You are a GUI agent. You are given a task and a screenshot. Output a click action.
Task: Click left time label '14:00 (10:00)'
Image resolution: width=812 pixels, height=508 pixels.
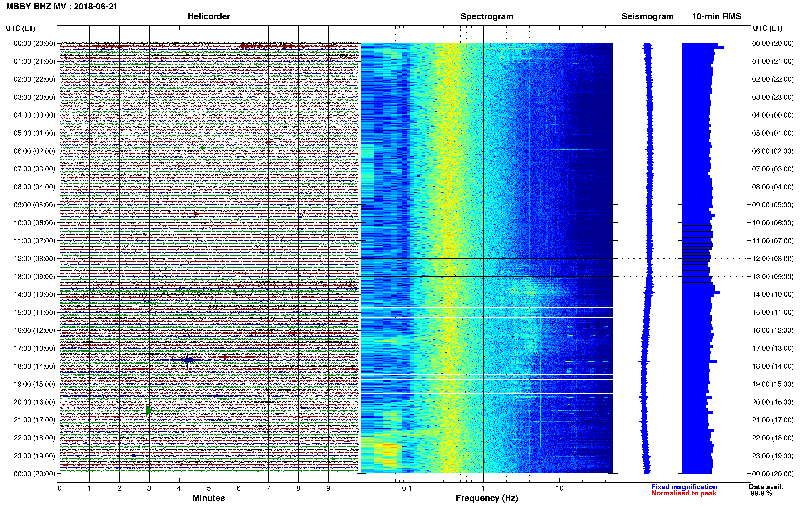[34, 294]
